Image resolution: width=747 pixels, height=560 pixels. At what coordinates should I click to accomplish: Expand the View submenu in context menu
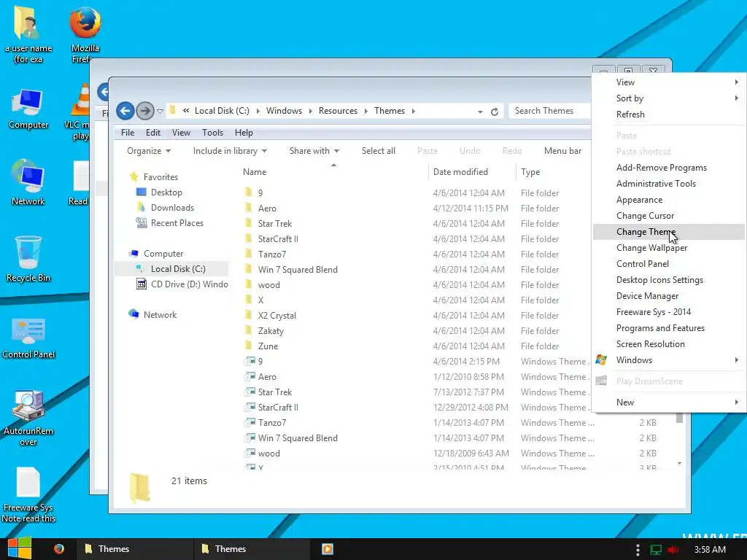point(668,82)
